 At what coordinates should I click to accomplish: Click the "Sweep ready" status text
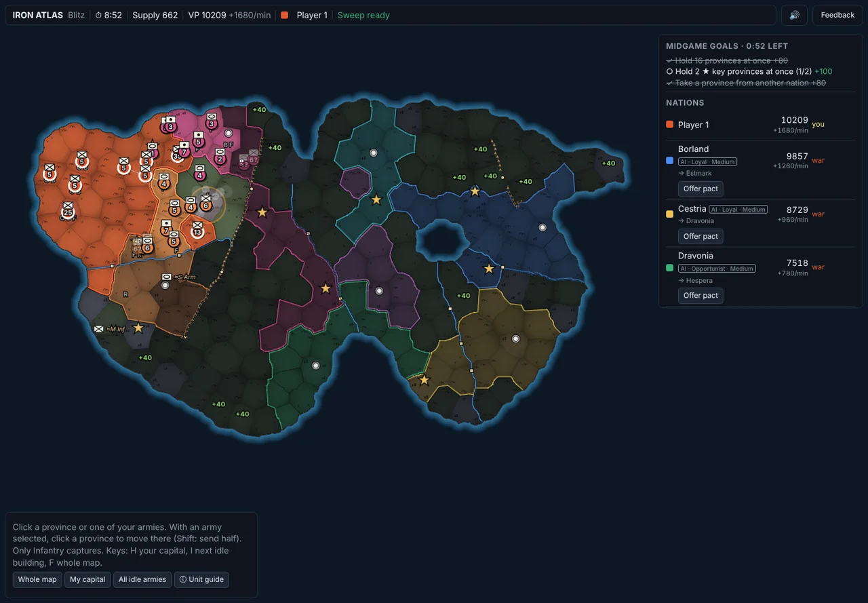click(x=363, y=15)
